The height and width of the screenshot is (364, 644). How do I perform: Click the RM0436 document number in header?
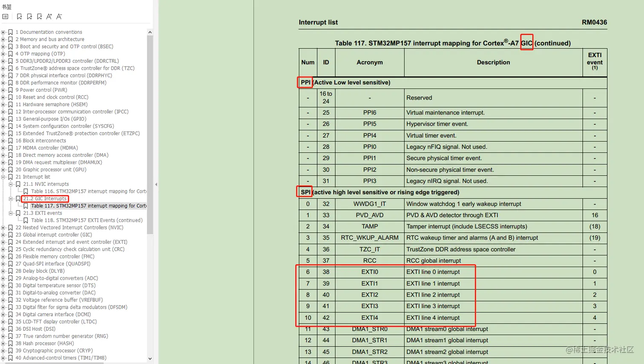(594, 22)
